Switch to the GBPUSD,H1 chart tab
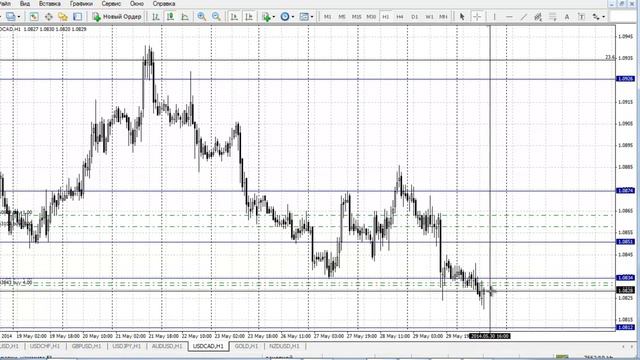The height and width of the screenshot is (360, 640). pyautogui.click(x=86, y=346)
